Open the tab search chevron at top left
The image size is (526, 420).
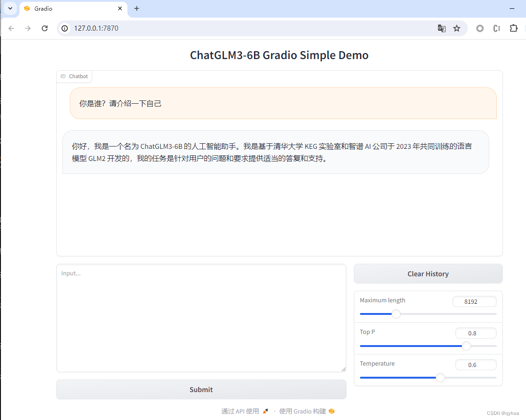(10, 8)
